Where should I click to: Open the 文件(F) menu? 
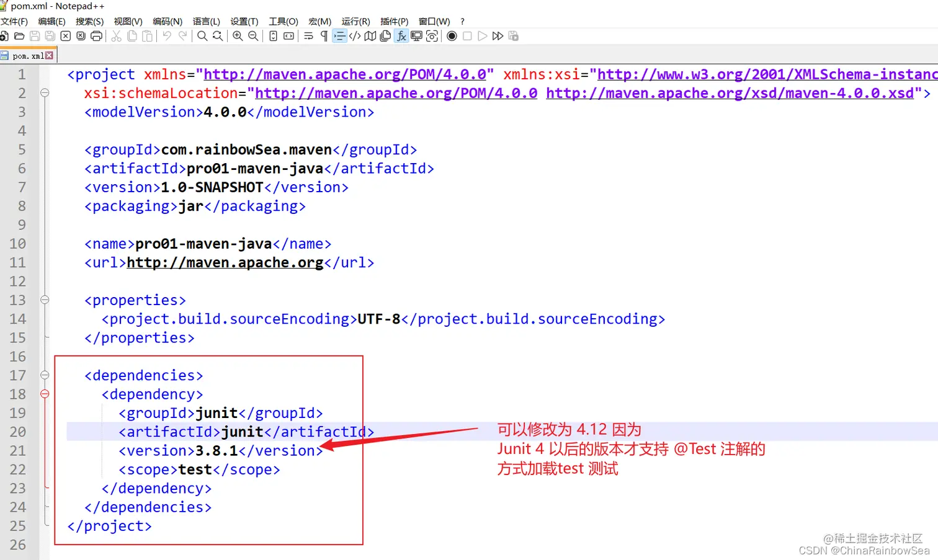point(14,21)
